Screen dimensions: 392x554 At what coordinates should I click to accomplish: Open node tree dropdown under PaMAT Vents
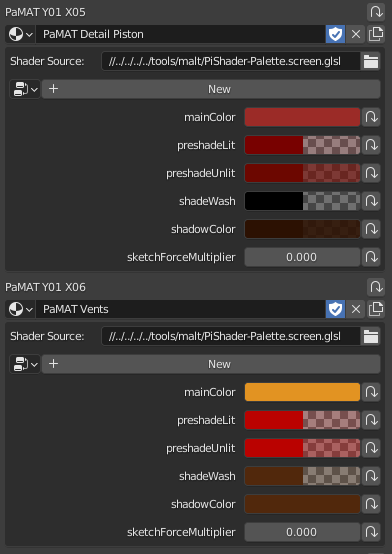pos(25,364)
